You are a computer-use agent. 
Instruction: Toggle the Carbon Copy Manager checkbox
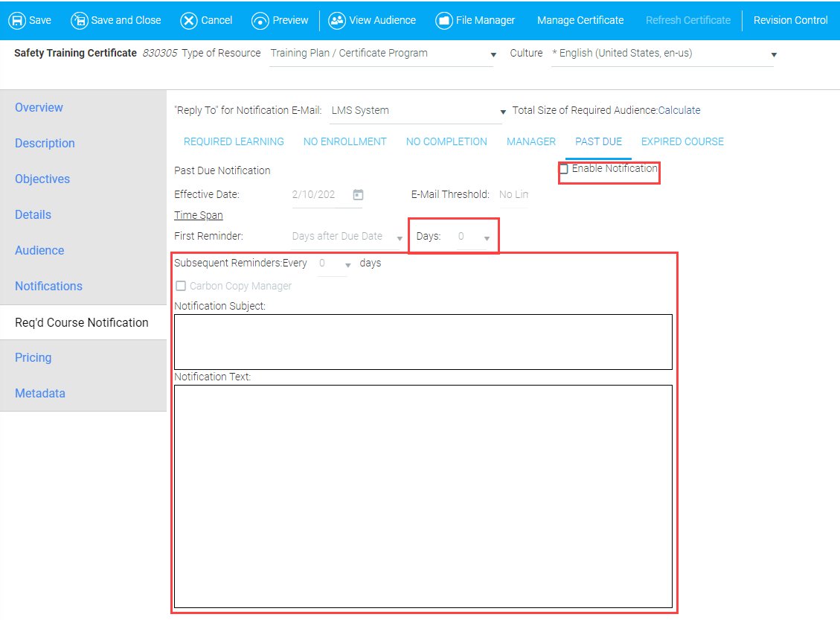[180, 287]
